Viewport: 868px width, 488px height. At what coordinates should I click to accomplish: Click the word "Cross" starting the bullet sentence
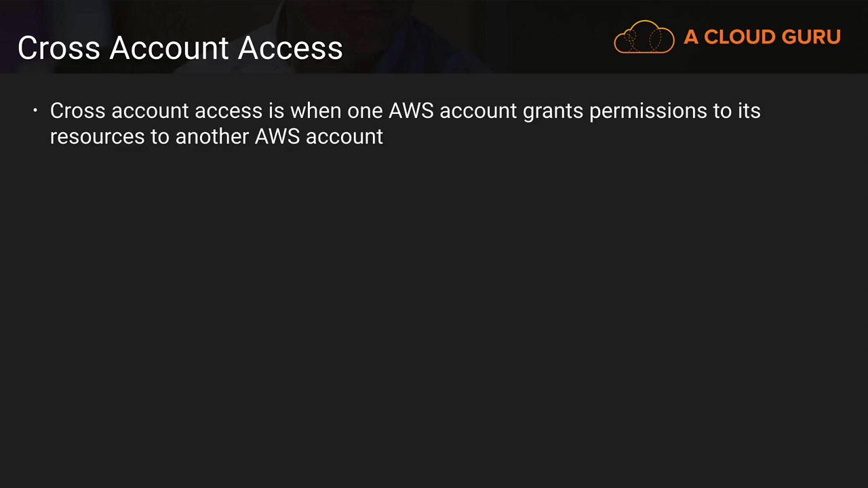77,110
